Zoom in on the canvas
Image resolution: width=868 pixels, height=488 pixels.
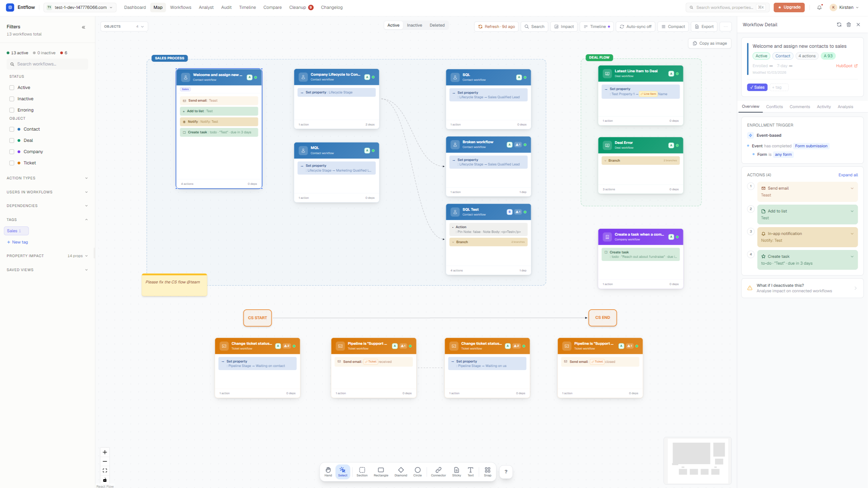tap(105, 452)
